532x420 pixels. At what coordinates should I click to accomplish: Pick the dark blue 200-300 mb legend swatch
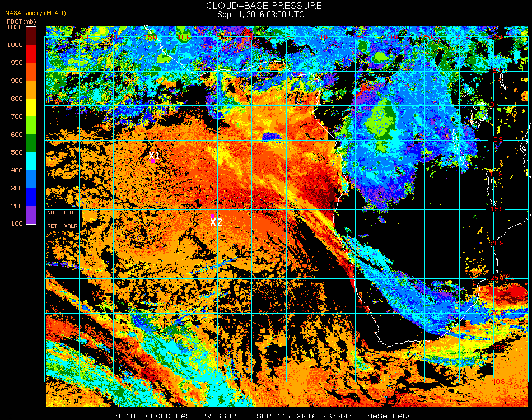click(x=31, y=197)
